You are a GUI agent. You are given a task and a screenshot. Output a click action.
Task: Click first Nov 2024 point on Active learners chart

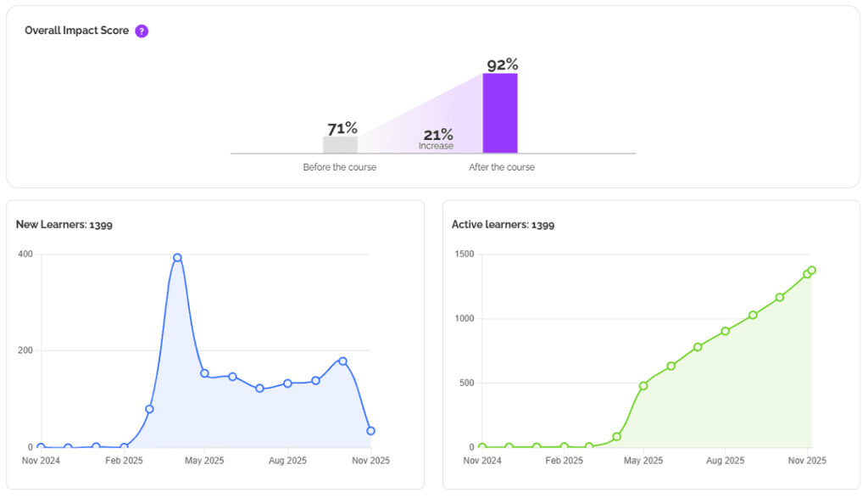pos(482,447)
